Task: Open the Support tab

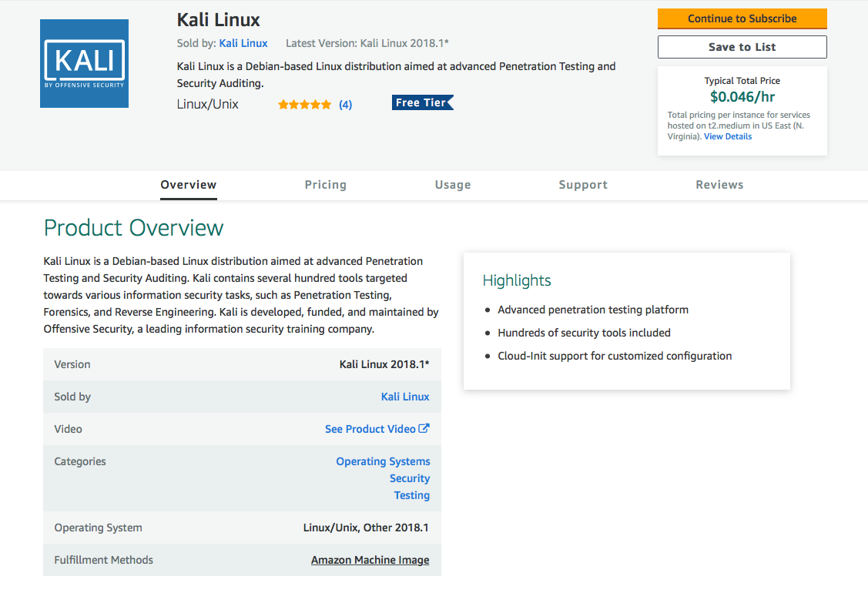Action: (583, 185)
